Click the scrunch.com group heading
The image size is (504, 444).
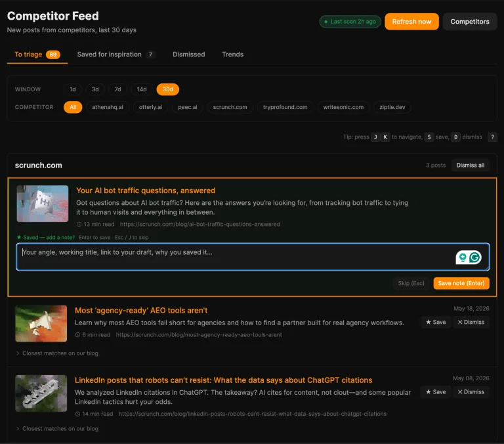pos(39,166)
